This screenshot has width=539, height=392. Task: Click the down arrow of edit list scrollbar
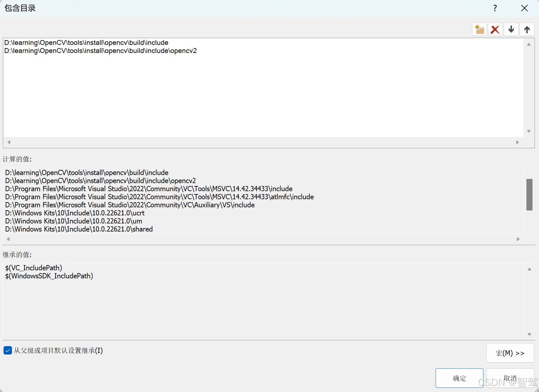point(529,131)
